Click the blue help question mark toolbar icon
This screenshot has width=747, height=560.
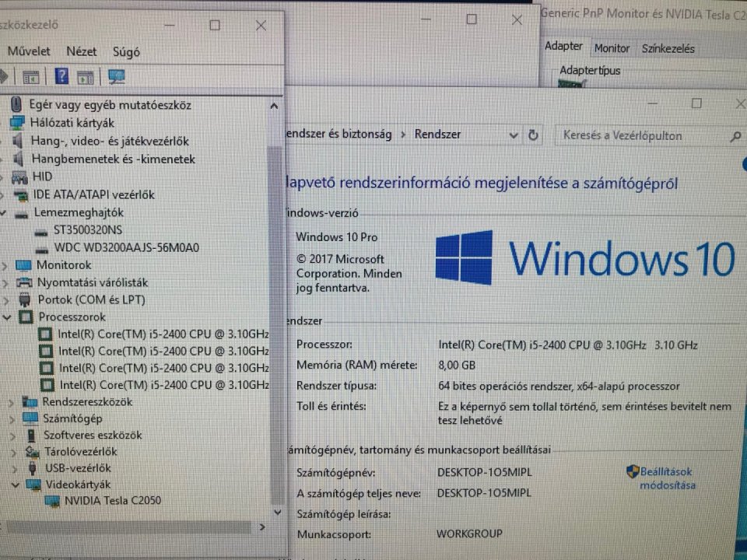[x=61, y=76]
